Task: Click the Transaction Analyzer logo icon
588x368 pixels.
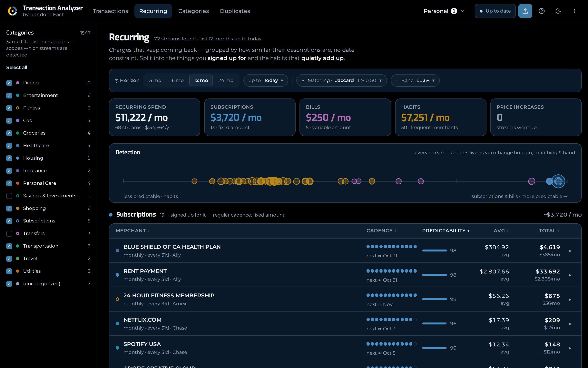Action: coord(12,11)
